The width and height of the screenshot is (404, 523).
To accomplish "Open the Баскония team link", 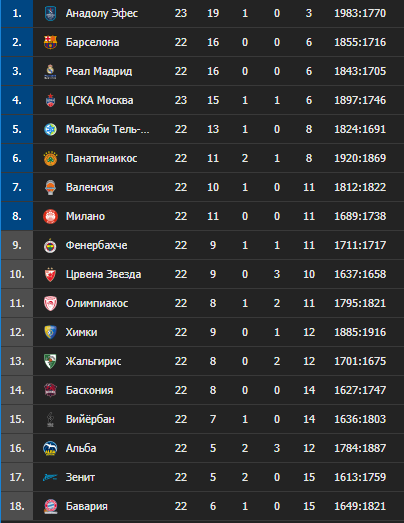I will [89, 390].
